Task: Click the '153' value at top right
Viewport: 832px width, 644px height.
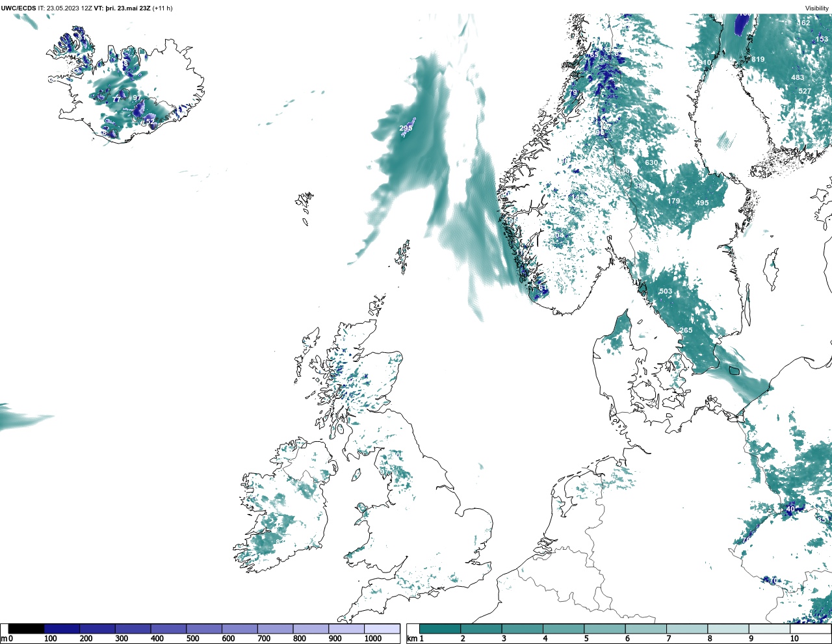Action: (x=823, y=39)
